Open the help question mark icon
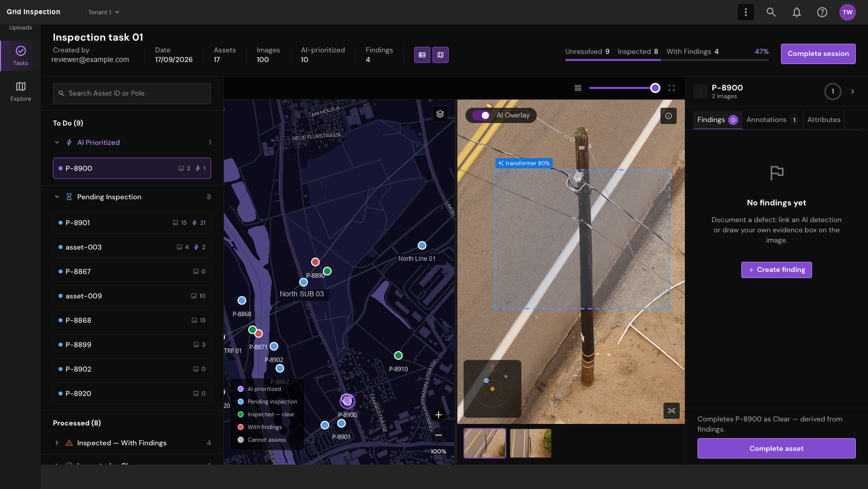This screenshot has height=489, width=868. pos(822,12)
